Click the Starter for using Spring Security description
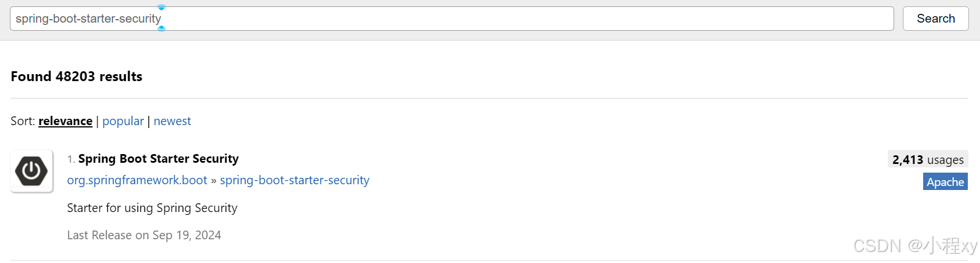This screenshot has width=980, height=263. (x=152, y=208)
